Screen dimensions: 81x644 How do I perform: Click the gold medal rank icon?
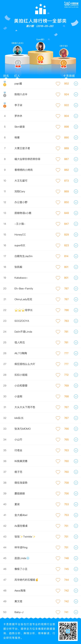5,83
